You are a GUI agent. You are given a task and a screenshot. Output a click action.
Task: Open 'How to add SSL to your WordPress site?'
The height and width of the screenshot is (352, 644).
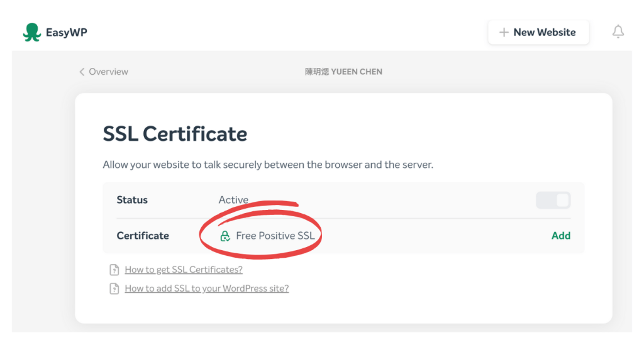point(206,289)
